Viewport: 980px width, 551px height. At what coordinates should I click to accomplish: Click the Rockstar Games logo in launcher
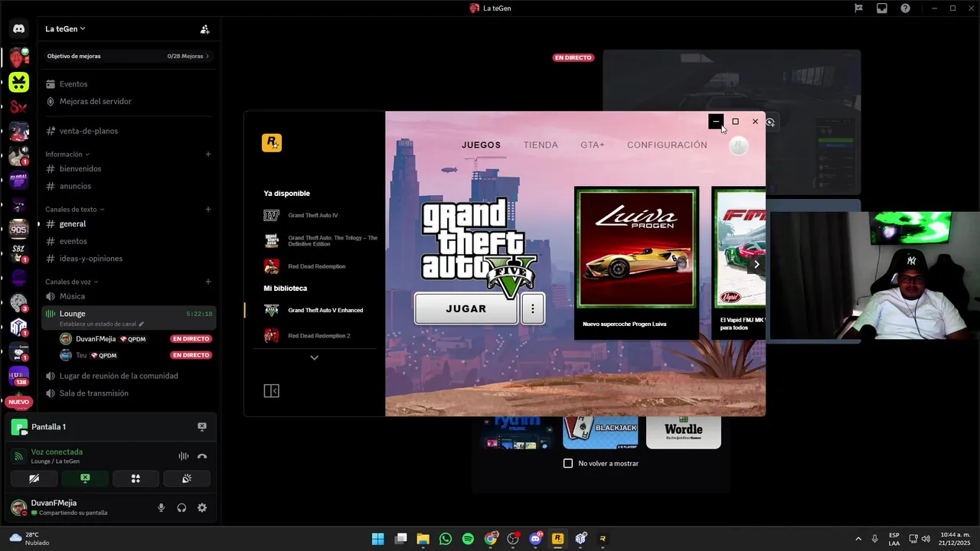point(272,143)
